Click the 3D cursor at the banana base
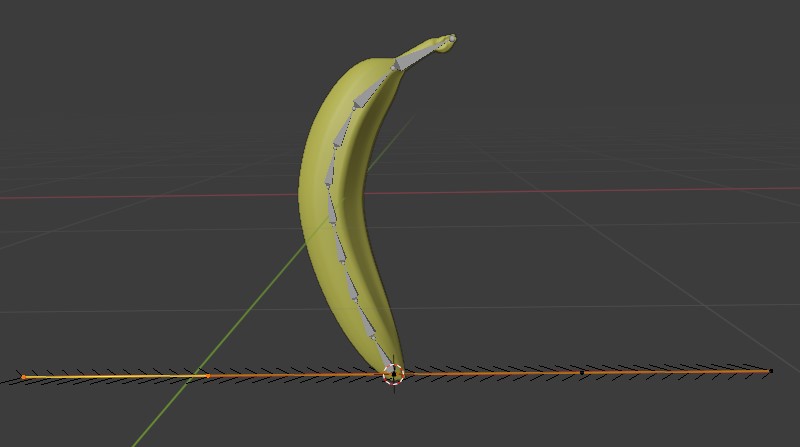The height and width of the screenshot is (447, 800). point(393,375)
